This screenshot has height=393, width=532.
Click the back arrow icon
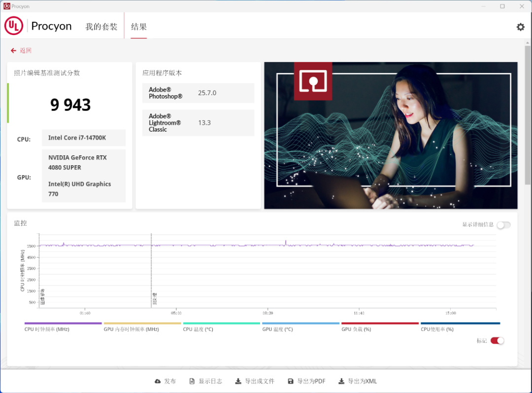[x=13, y=51]
